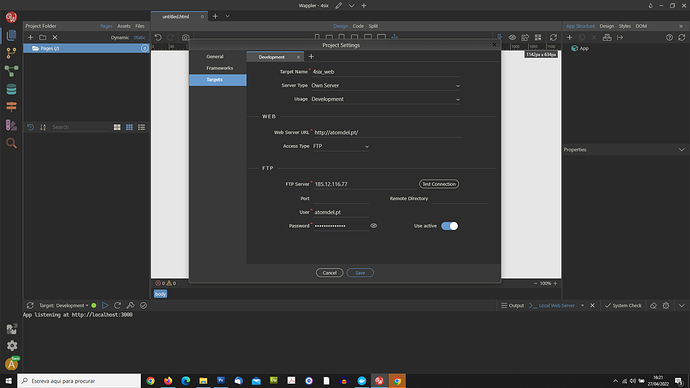Switch project files to Dynamic
This screenshot has width=690, height=388.
click(x=120, y=37)
